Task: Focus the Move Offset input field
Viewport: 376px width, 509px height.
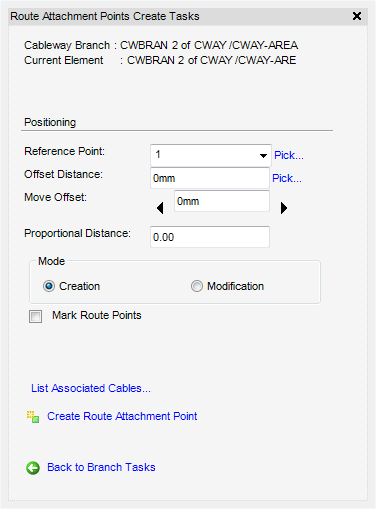Action: (x=222, y=201)
